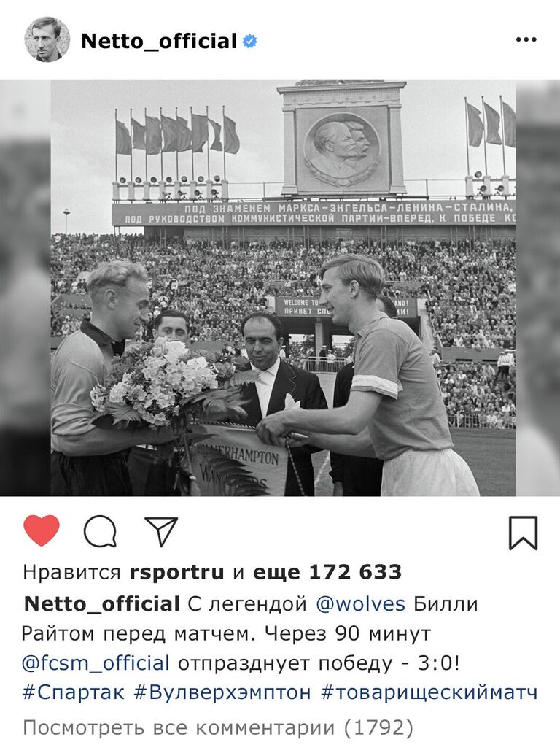Open hashtag #товарищескийматч
This screenshot has height=753, width=560.
429,692
